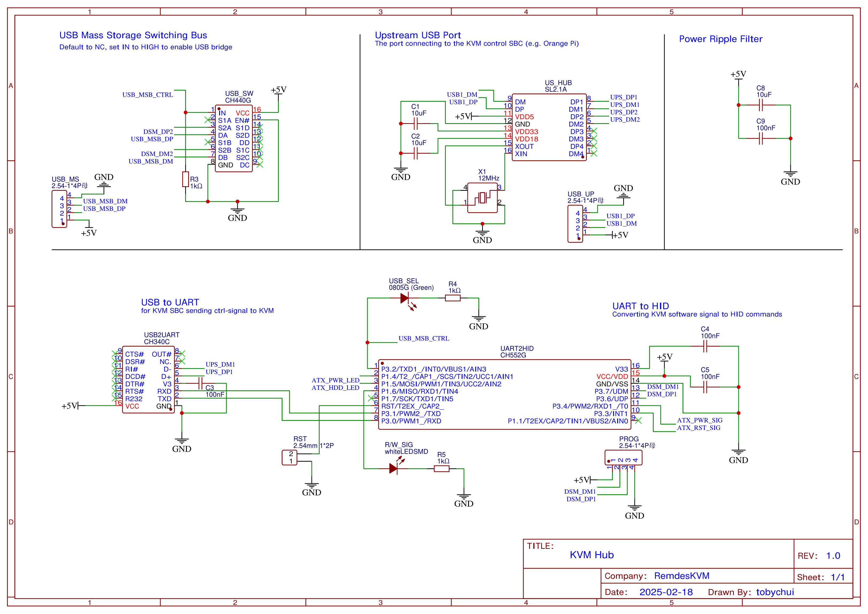Click capacitor C8 10uF symbol

click(761, 105)
